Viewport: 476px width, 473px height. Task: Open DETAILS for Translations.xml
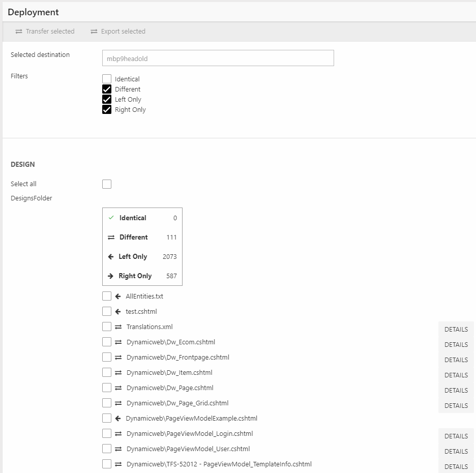coord(456,329)
